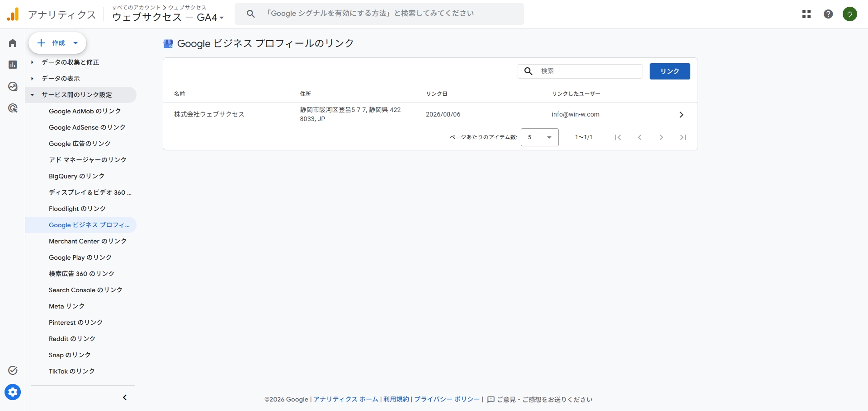Click the feedback icon in the footer
The width and height of the screenshot is (868, 411).
point(491,400)
